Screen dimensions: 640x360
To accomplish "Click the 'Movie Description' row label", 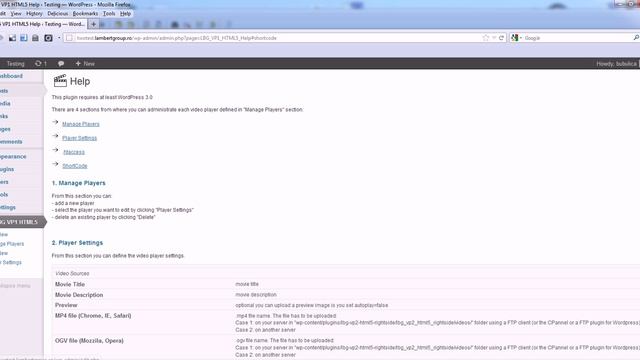I will click(79, 295).
